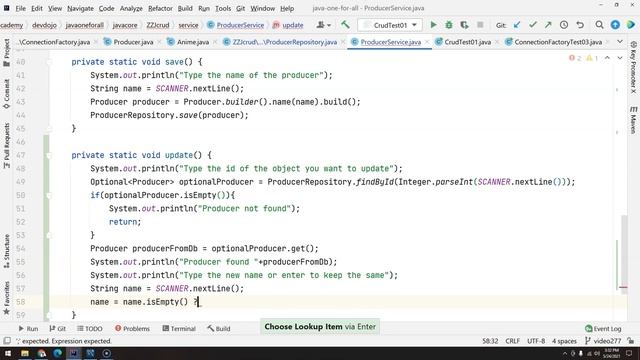Open the File menu
The width and height of the screenshot is (640, 360).
[x=20, y=8]
